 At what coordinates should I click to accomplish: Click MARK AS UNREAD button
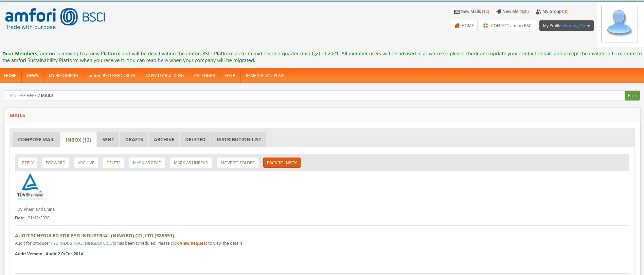(x=191, y=163)
